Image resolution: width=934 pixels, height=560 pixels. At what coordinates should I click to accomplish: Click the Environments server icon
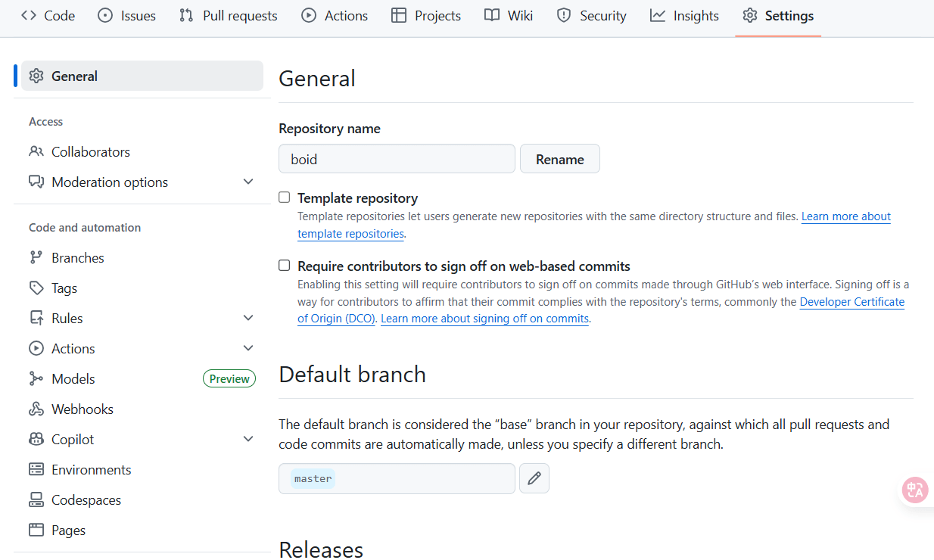click(36, 469)
